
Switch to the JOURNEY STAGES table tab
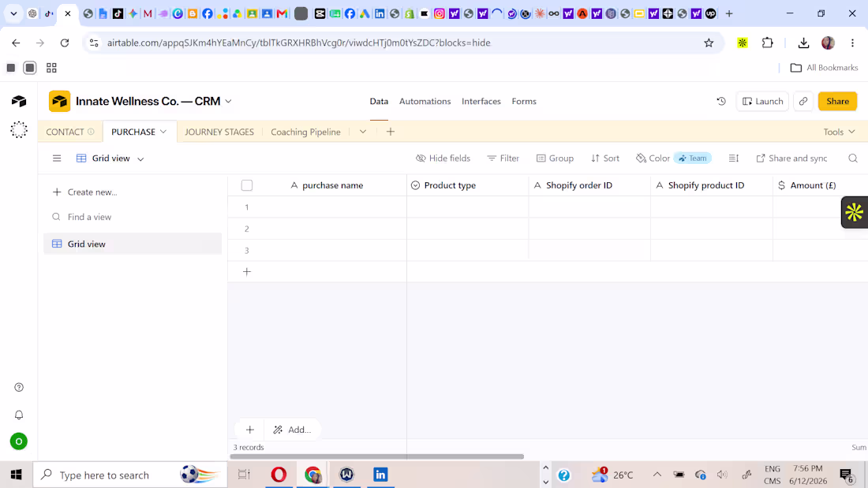[x=219, y=132]
